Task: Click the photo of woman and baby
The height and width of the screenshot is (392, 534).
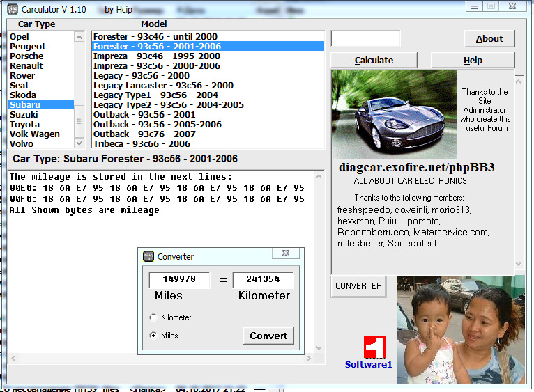Action: 461,330
